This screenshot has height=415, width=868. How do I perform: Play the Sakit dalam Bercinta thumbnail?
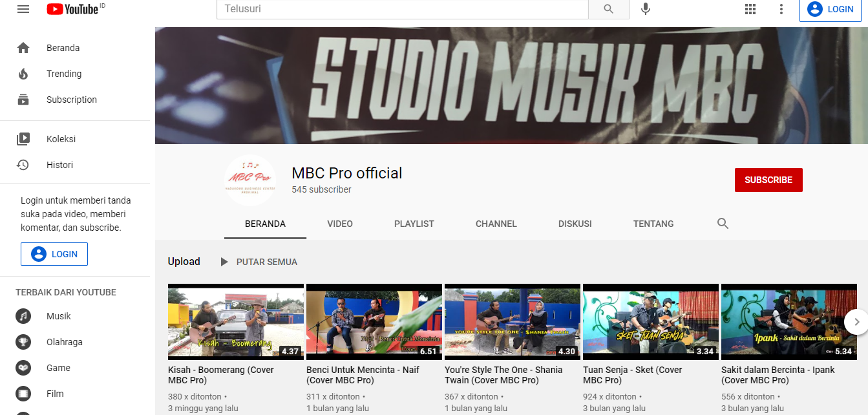pyautogui.click(x=789, y=321)
